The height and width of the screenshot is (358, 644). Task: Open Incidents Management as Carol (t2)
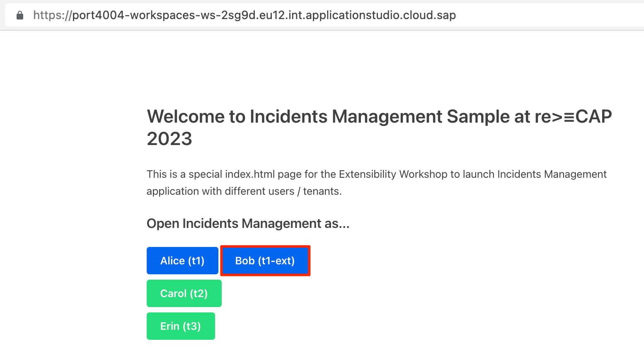click(x=184, y=293)
